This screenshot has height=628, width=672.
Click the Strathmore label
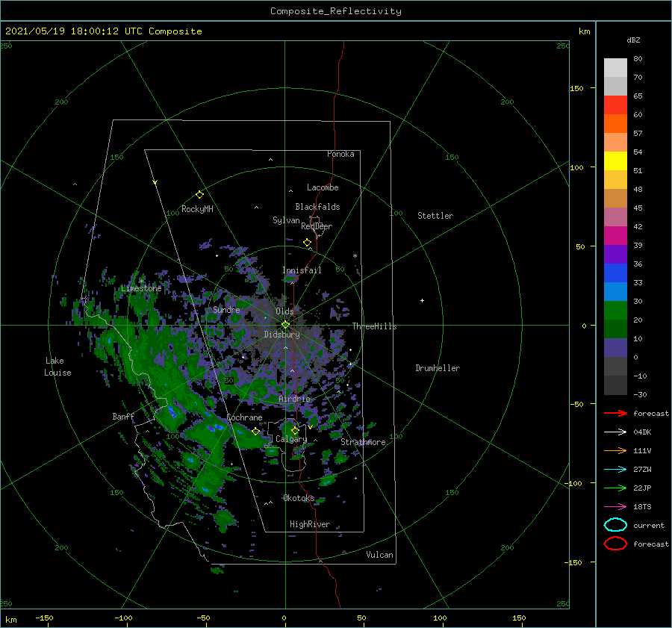(x=363, y=442)
